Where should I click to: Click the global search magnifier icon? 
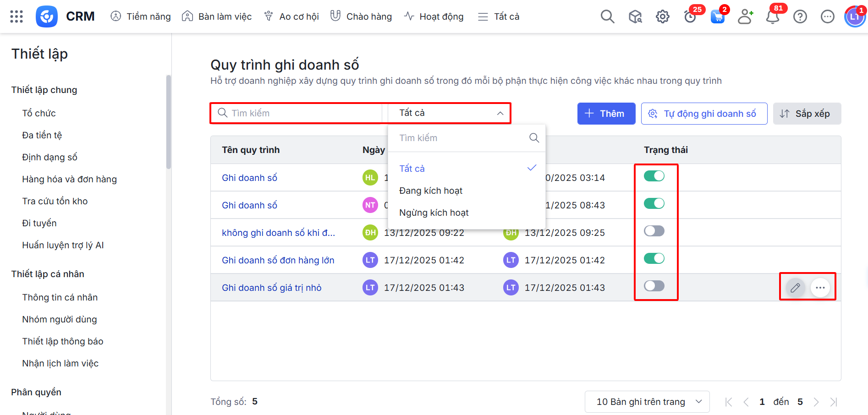(x=607, y=16)
